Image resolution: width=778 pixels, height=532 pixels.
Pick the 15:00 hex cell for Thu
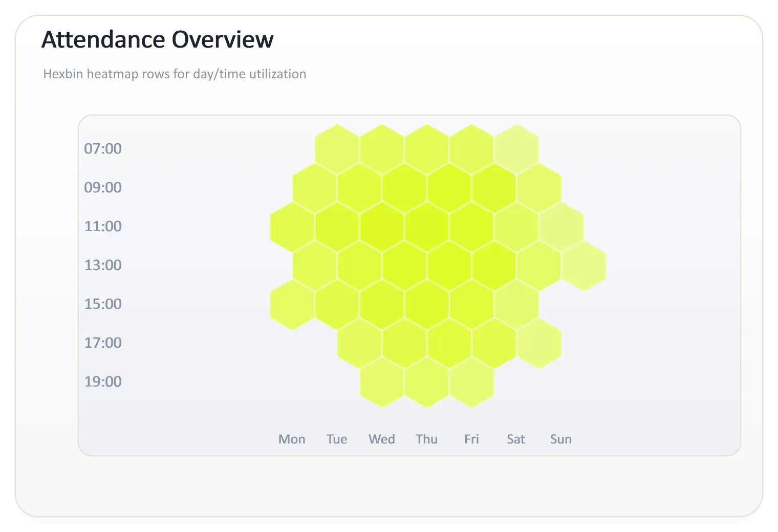[427, 305]
